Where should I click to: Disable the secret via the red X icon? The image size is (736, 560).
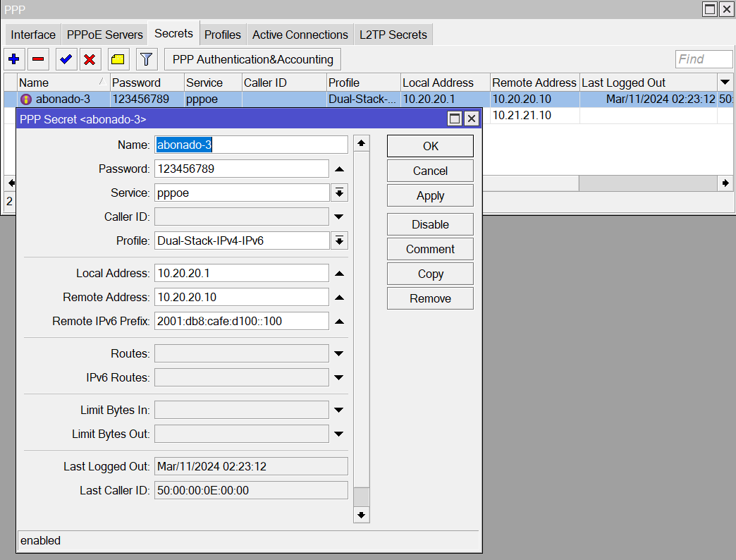[x=90, y=59]
